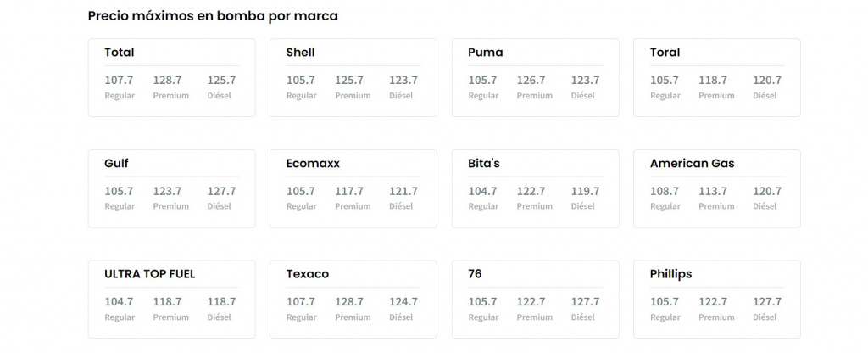
Task: Click Texaco's Diésel price 124.7
Action: coord(403,302)
